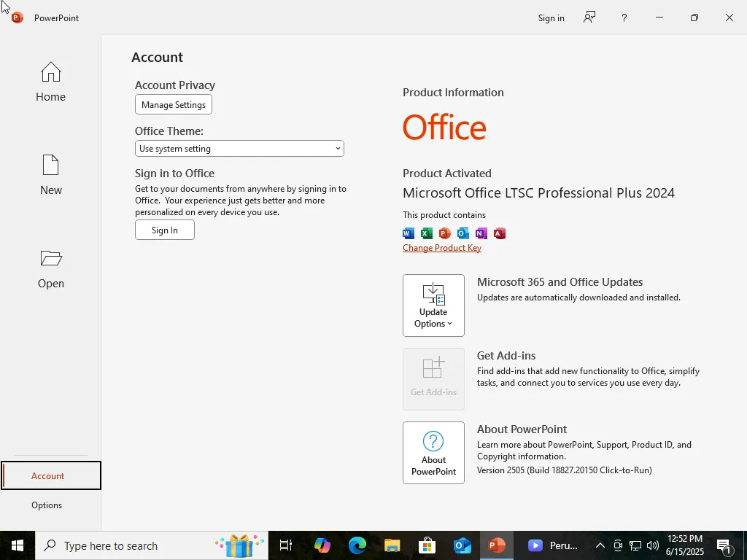This screenshot has height=560, width=747.
Task: Open Microsoft Edge from the taskbar
Action: point(357,545)
